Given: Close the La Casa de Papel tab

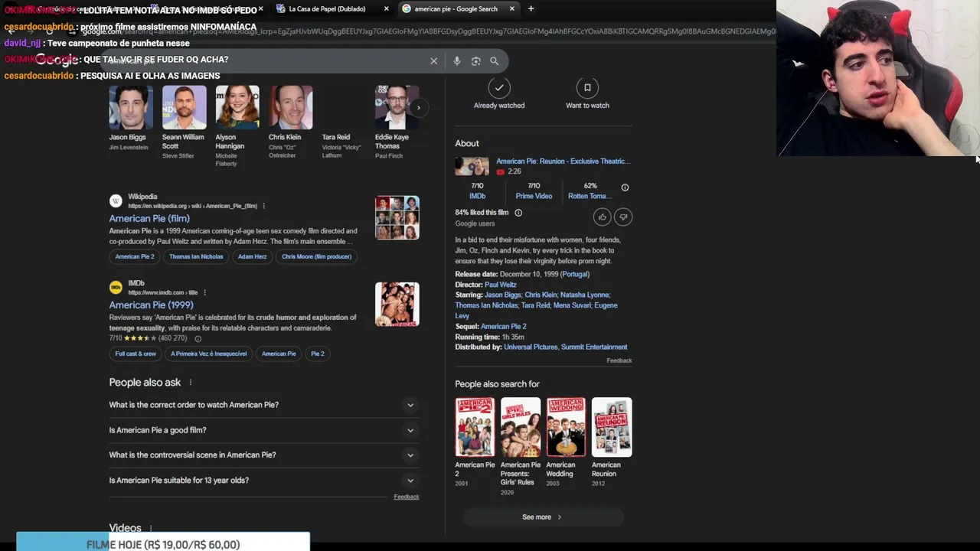Looking at the screenshot, I should click(386, 9).
